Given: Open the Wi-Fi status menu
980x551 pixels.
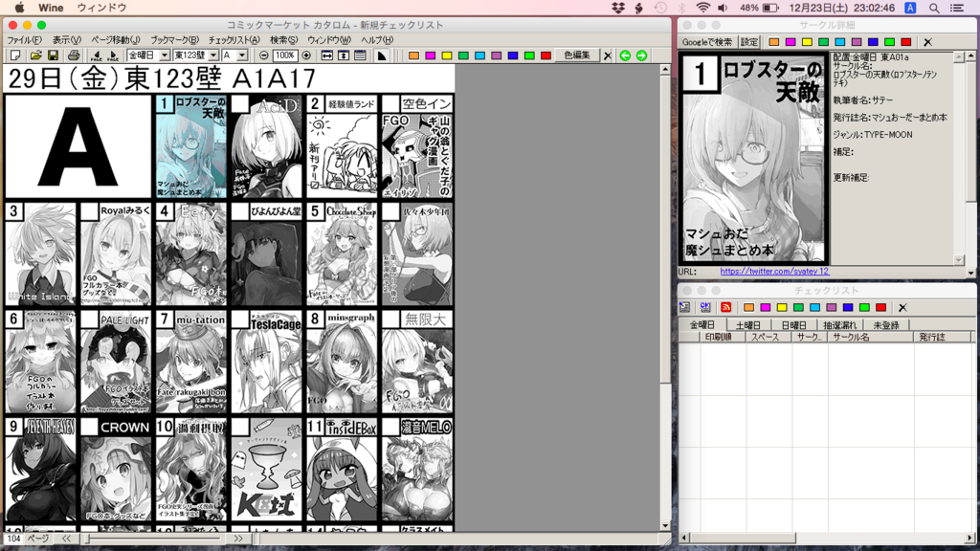Looking at the screenshot, I should pyautogui.click(x=703, y=8).
